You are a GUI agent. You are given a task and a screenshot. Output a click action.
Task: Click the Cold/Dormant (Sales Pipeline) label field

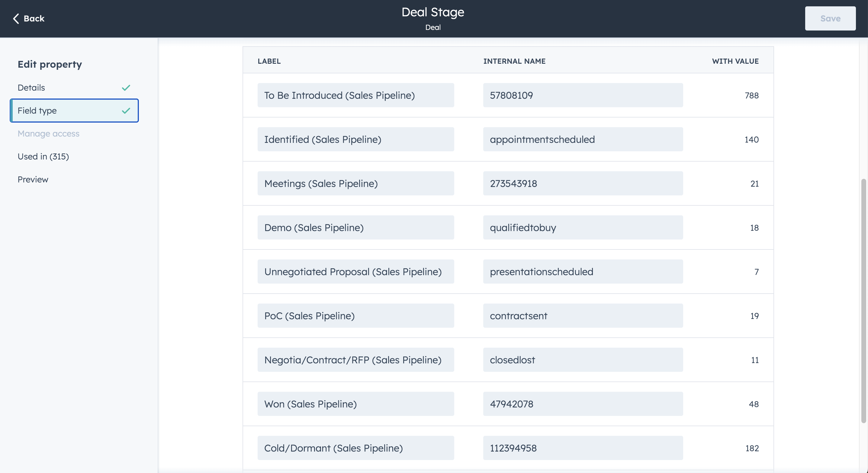355,448
